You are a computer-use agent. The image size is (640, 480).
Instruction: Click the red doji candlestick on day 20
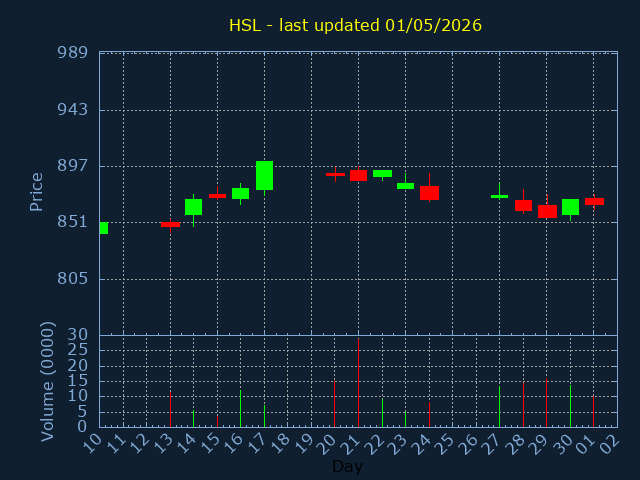coord(335,174)
